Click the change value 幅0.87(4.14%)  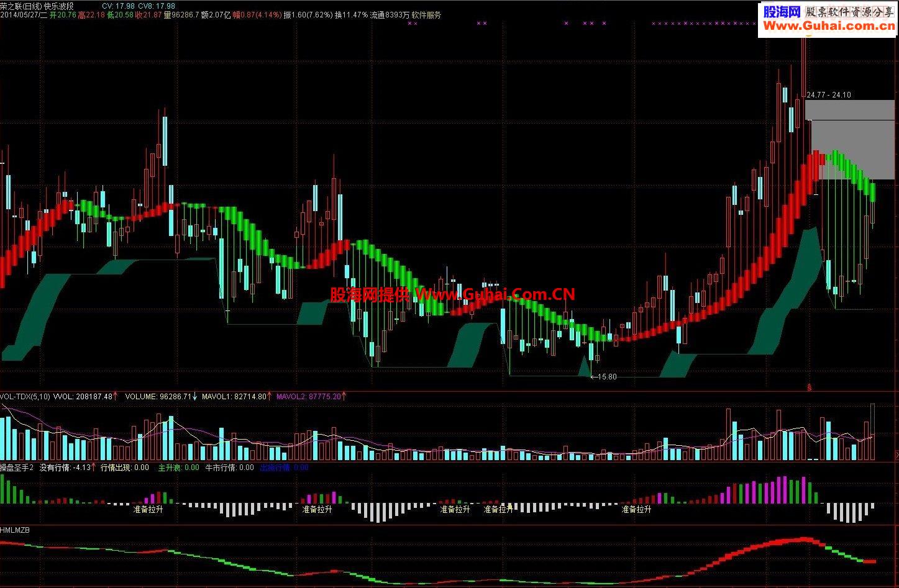coord(257,14)
